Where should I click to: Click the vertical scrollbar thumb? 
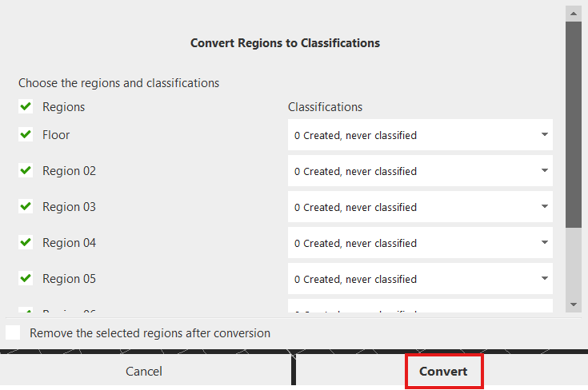573,124
